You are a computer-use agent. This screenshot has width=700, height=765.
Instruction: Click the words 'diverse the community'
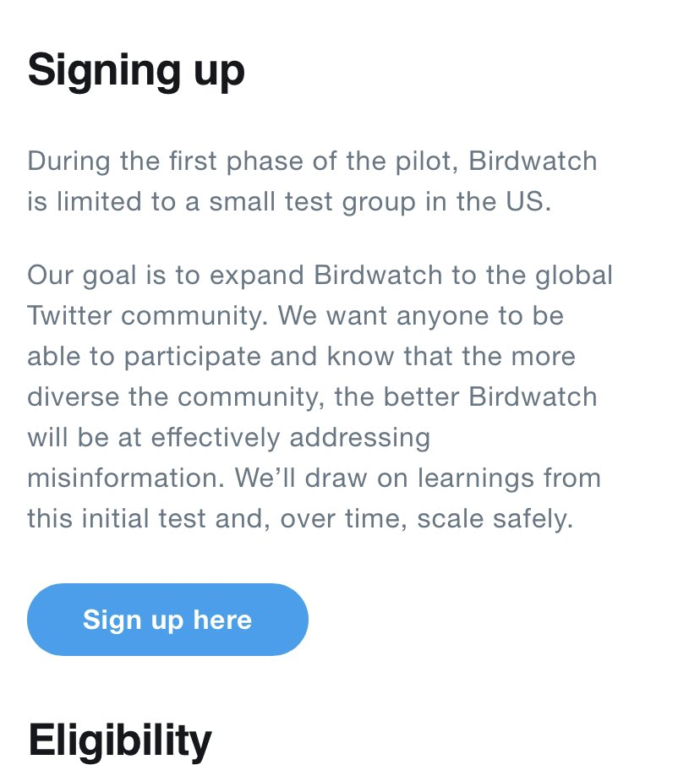point(173,396)
